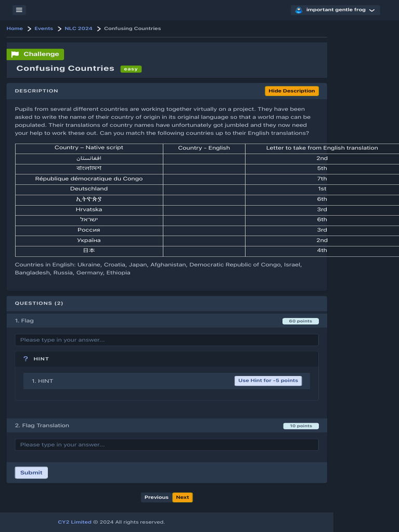Click the hint question mark icon
The image size is (399, 532).
pos(25,358)
